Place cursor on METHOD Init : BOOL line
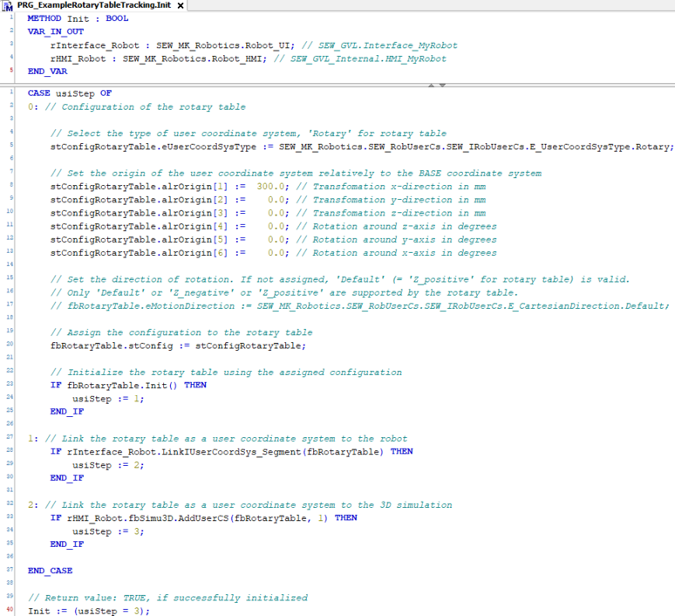The image size is (675, 616). [x=78, y=17]
